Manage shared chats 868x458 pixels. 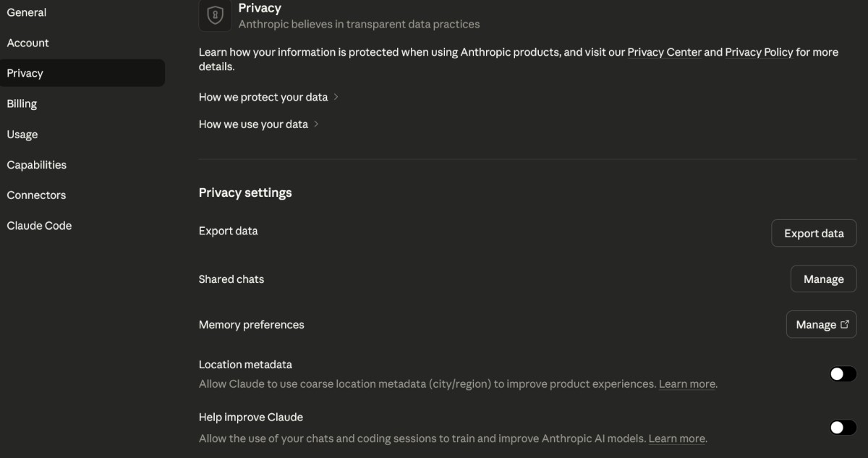click(823, 279)
